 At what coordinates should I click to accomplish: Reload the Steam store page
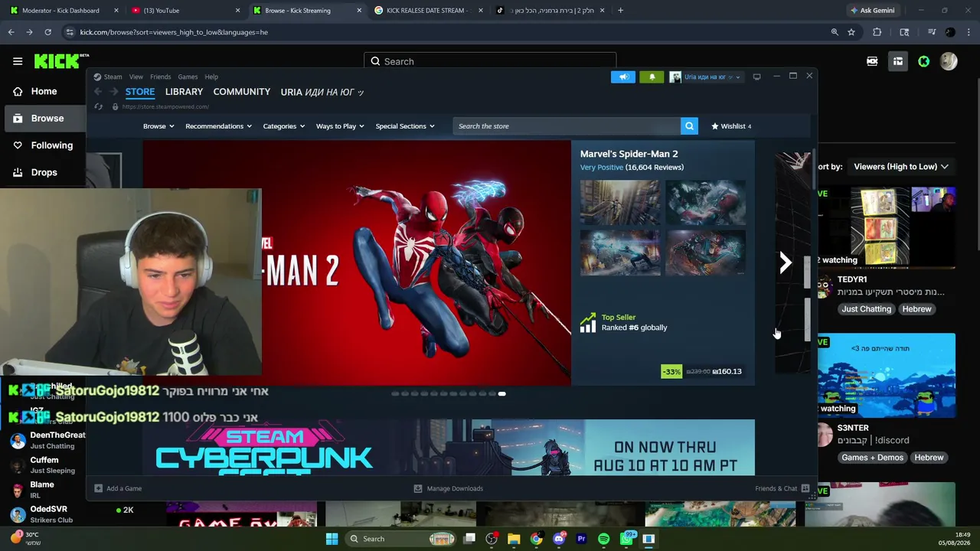pos(98,106)
